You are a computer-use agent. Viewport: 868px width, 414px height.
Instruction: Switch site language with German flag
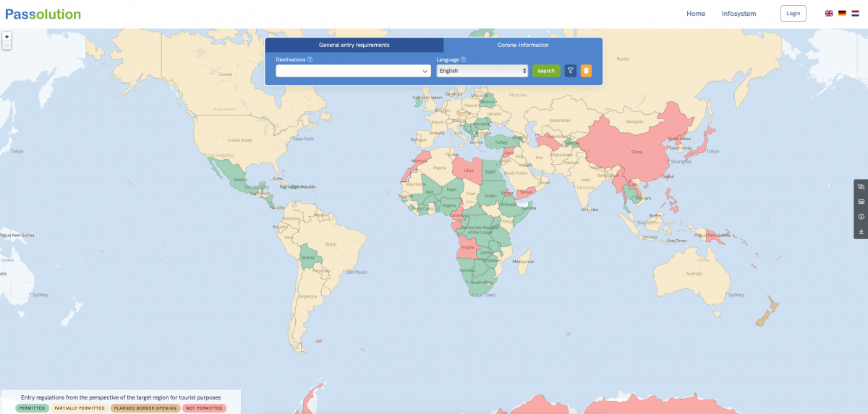842,13
